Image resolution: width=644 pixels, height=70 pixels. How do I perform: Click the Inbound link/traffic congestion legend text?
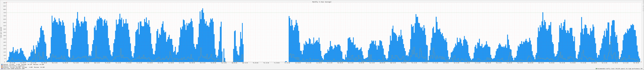point(14,66)
